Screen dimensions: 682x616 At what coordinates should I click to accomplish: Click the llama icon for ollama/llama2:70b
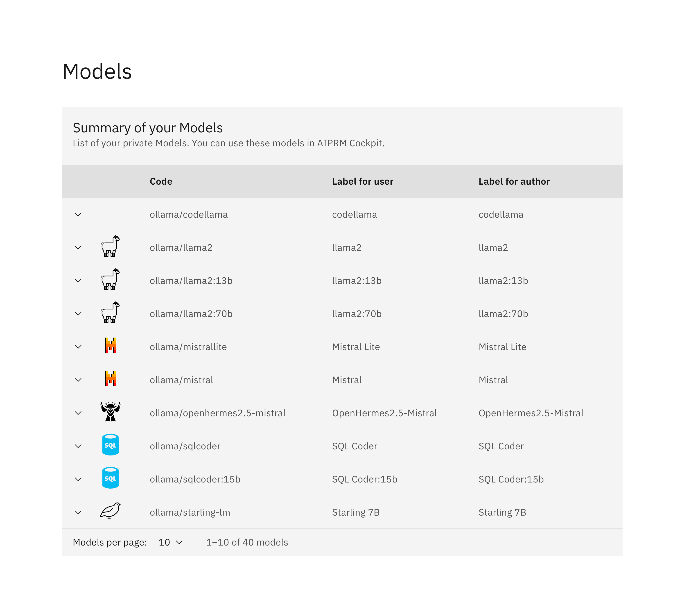[110, 313]
